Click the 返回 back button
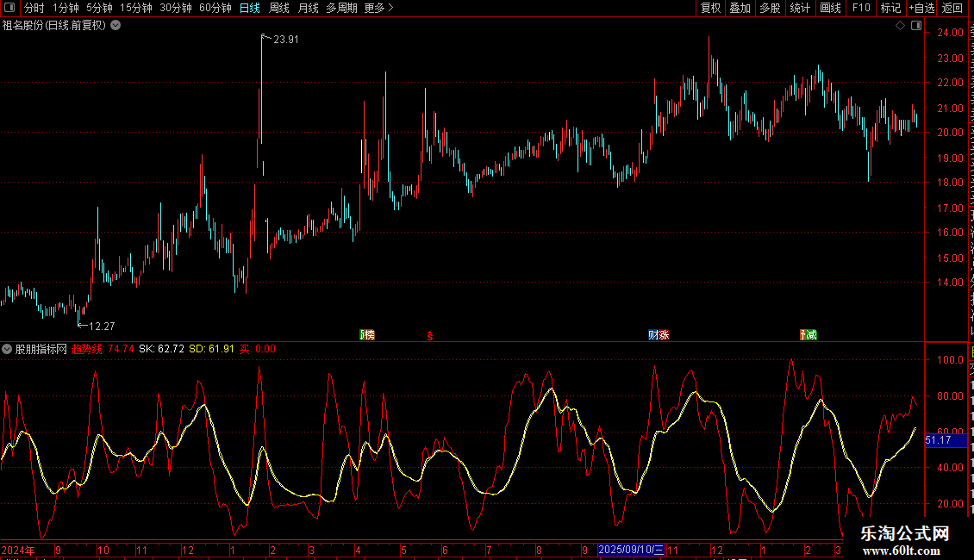The image size is (974, 560). pos(952,8)
